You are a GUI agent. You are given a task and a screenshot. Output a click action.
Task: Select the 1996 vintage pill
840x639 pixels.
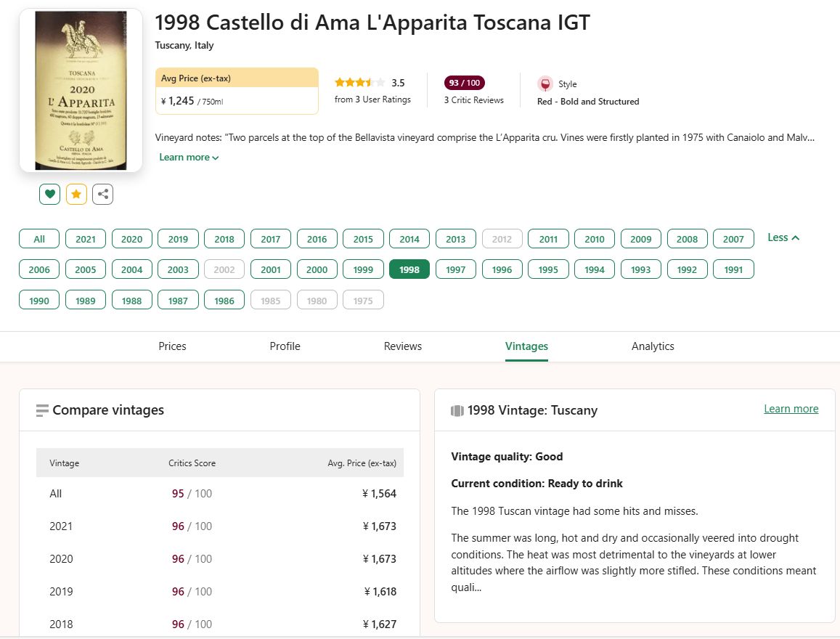click(x=502, y=269)
